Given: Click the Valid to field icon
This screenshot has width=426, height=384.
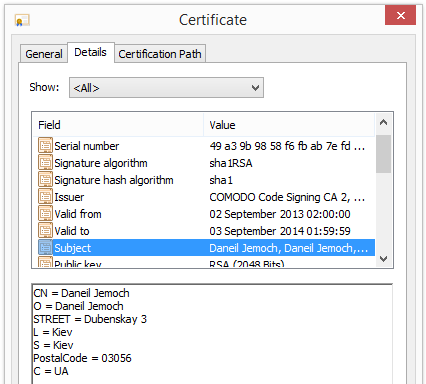Looking at the screenshot, I should [45, 231].
